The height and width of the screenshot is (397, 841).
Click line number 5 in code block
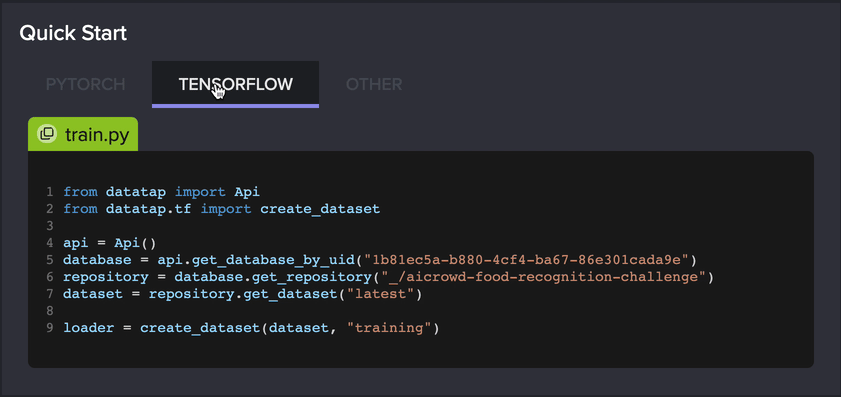tap(50, 260)
